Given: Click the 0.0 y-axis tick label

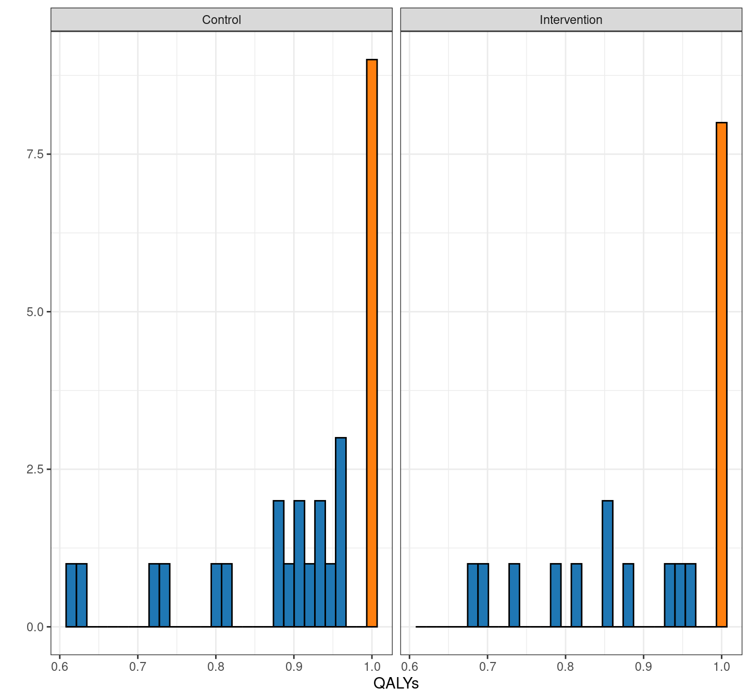Looking at the screenshot, I should pos(35,627).
